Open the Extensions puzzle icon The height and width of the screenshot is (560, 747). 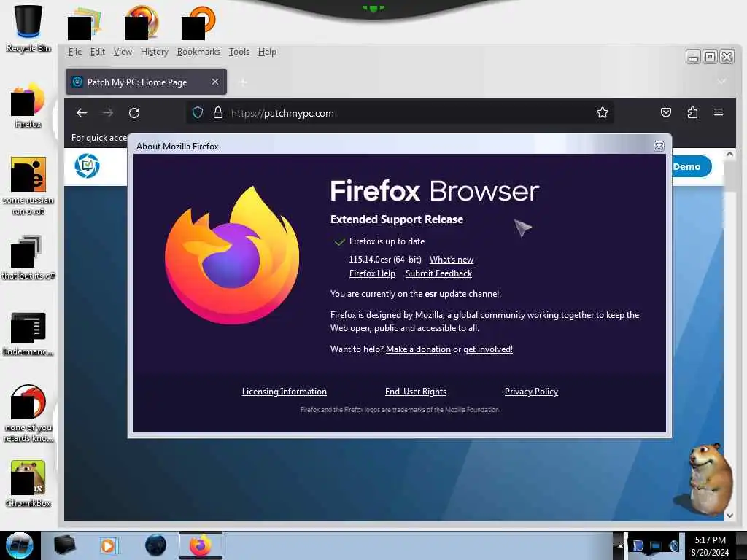(x=692, y=112)
